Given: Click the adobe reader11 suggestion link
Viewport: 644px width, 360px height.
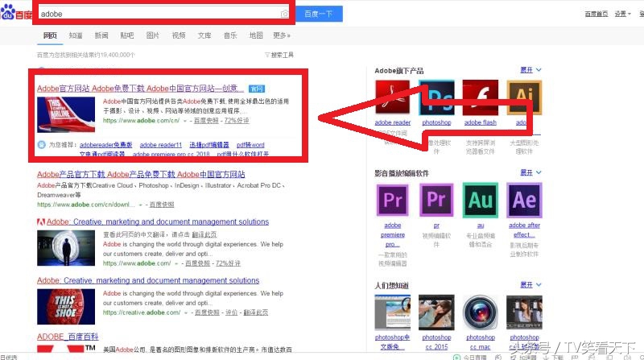Looking at the screenshot, I should click(160, 145).
